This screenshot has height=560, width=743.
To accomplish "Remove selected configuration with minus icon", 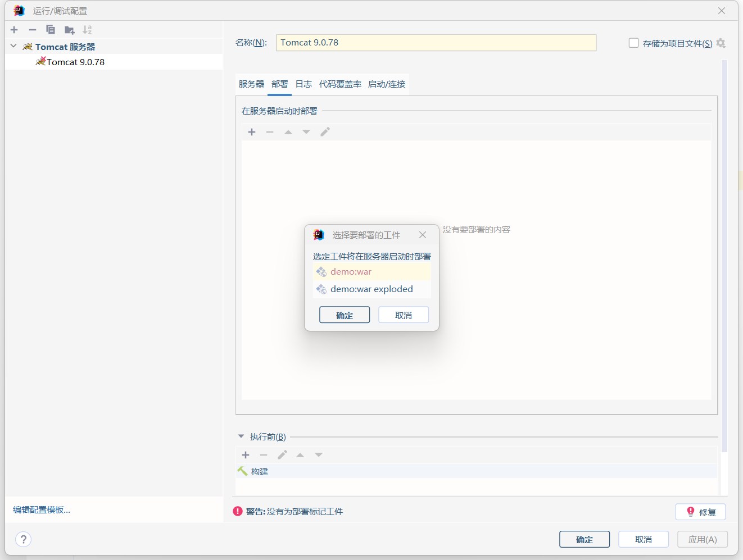I will [32, 30].
